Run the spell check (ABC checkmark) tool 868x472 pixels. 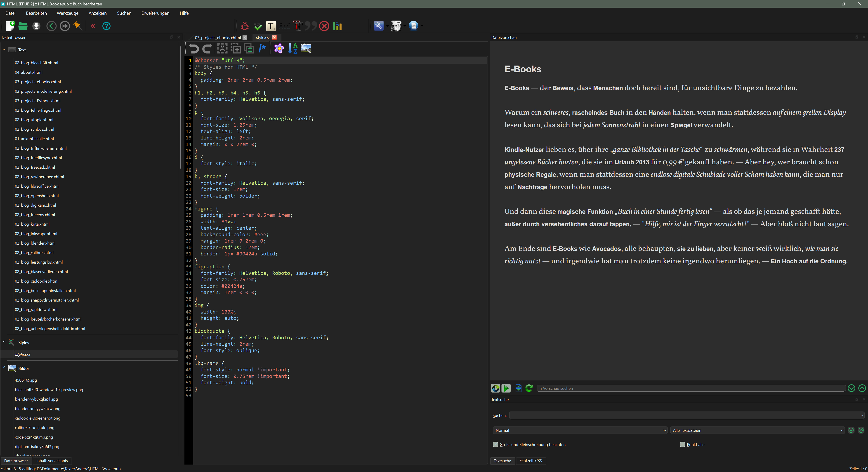click(x=258, y=26)
